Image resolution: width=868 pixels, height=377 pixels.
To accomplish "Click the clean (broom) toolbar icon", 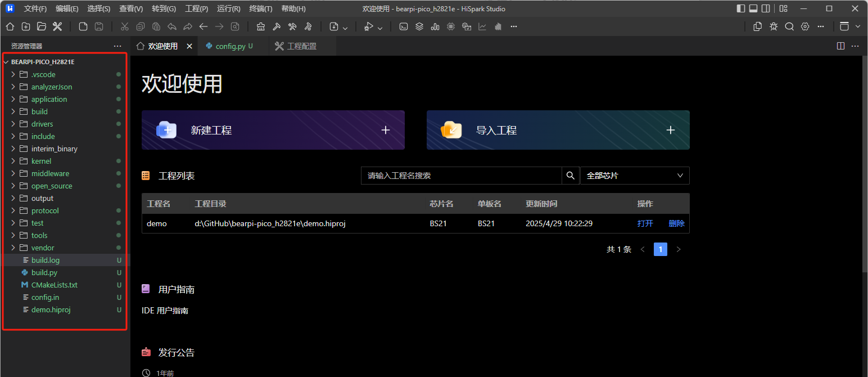I will [x=261, y=26].
